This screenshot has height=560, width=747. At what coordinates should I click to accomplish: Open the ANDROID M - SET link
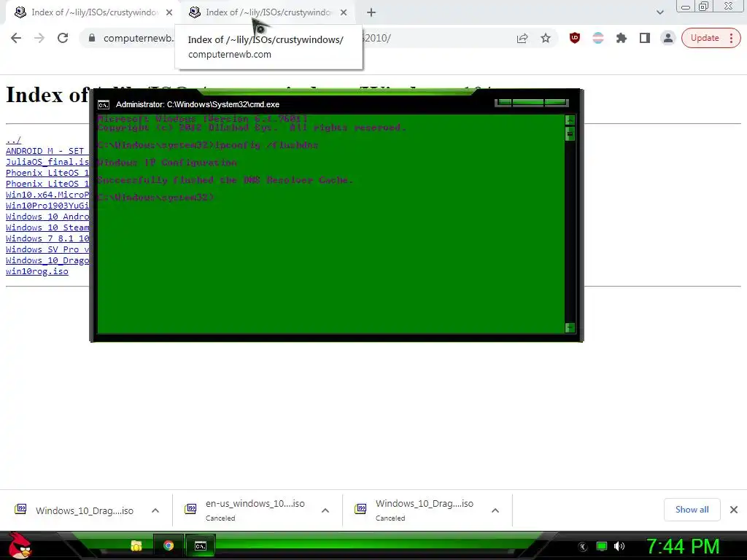click(x=47, y=151)
